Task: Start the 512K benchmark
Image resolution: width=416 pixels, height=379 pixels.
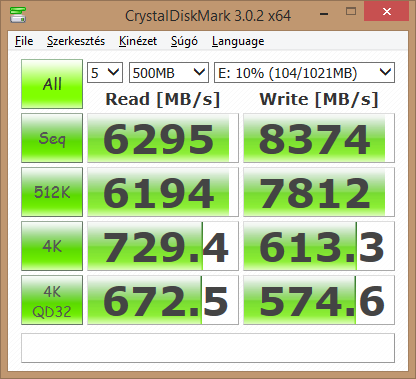Action: coord(52,192)
